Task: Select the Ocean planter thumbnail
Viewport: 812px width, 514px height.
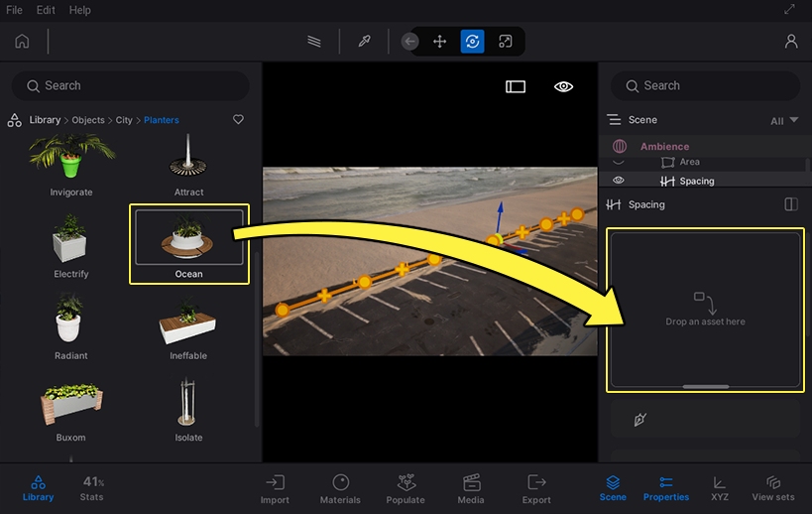Action: click(188, 237)
